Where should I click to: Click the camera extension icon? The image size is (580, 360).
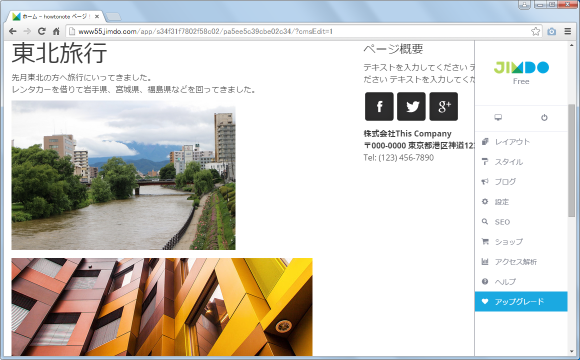[552, 31]
